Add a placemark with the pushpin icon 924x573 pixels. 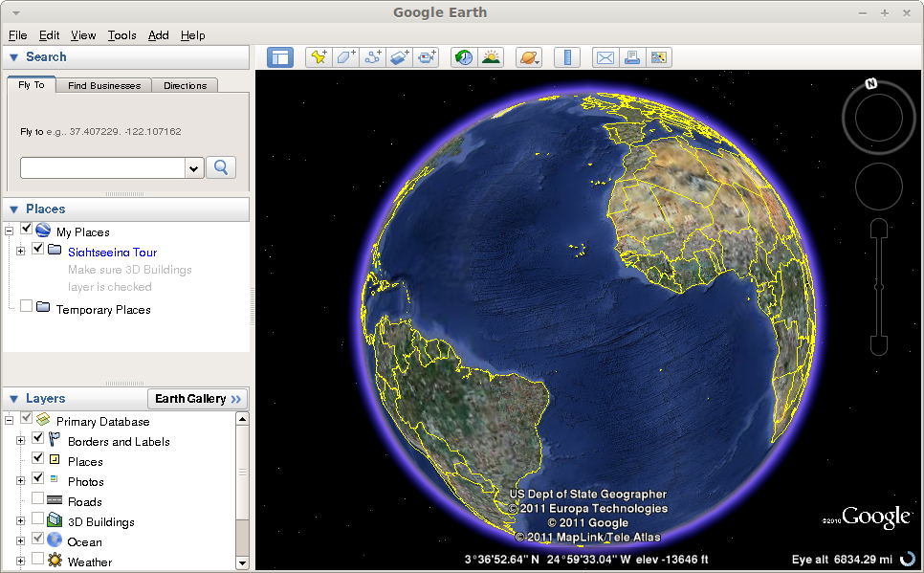point(319,57)
